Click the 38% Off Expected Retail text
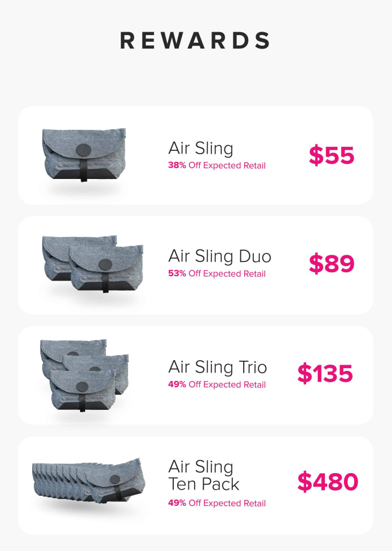 (217, 165)
